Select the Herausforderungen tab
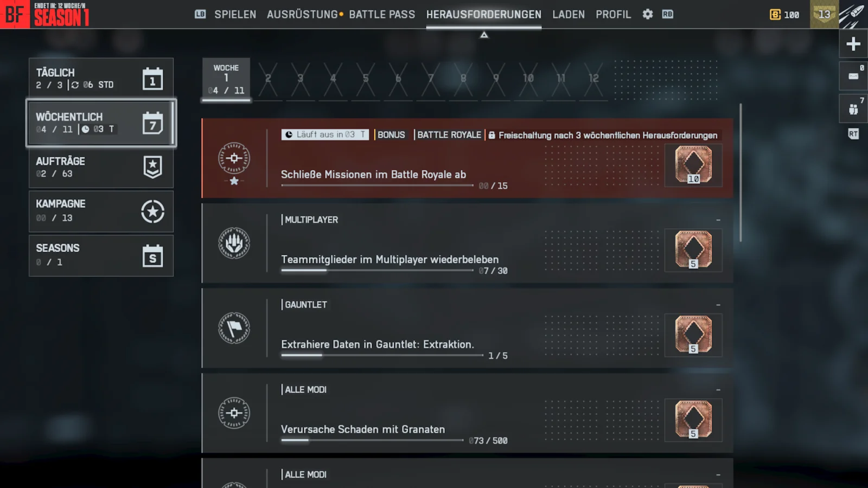The height and width of the screenshot is (488, 868). point(484,15)
